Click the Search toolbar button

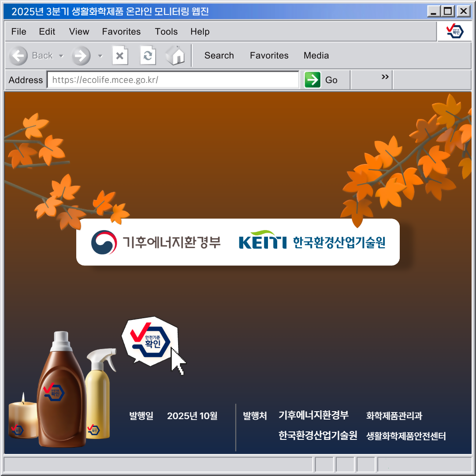coord(219,56)
